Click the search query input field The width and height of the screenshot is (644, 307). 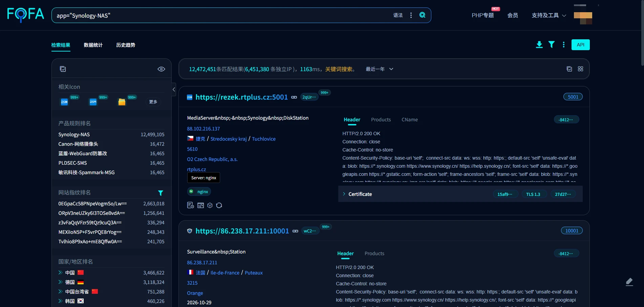(x=220, y=15)
